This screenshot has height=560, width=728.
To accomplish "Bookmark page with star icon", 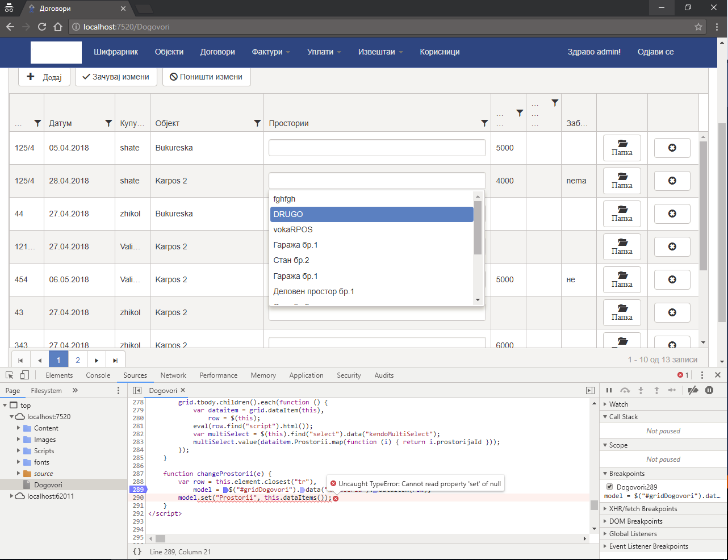I will pos(698,27).
